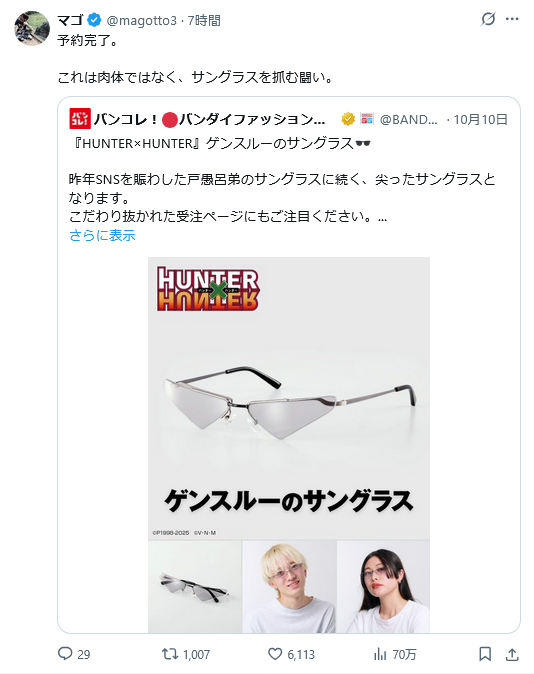Open the reply icon with 29 replies
This screenshot has height=674, width=534.
[65, 654]
